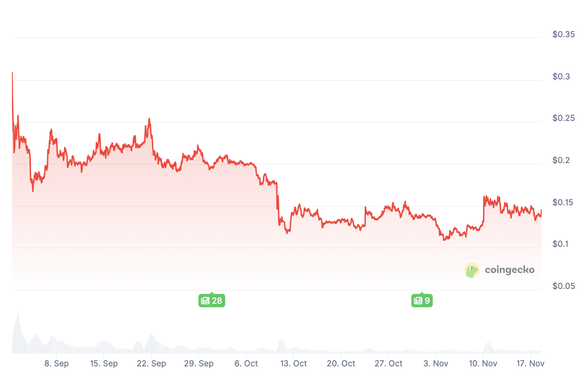588x379 pixels.
Task: Select the 3. Nov date label
Action: 436,364
